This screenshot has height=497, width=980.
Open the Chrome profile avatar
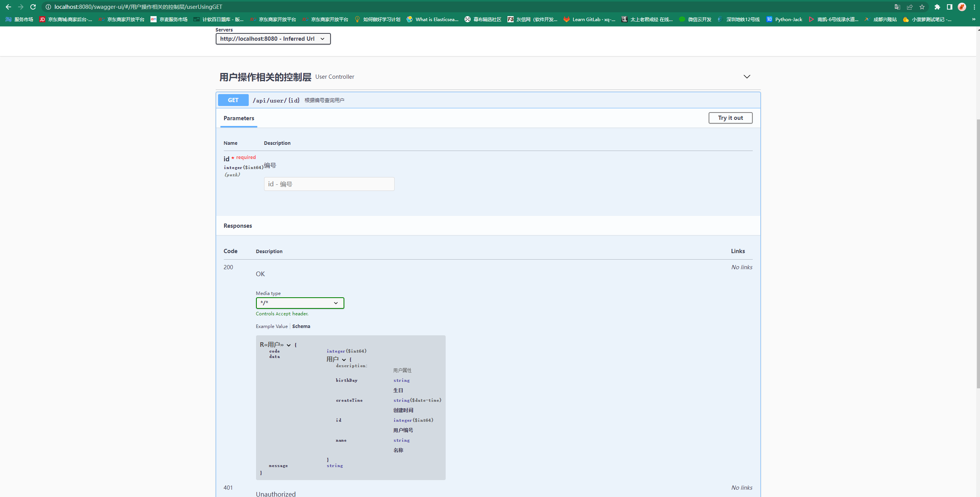coord(962,7)
